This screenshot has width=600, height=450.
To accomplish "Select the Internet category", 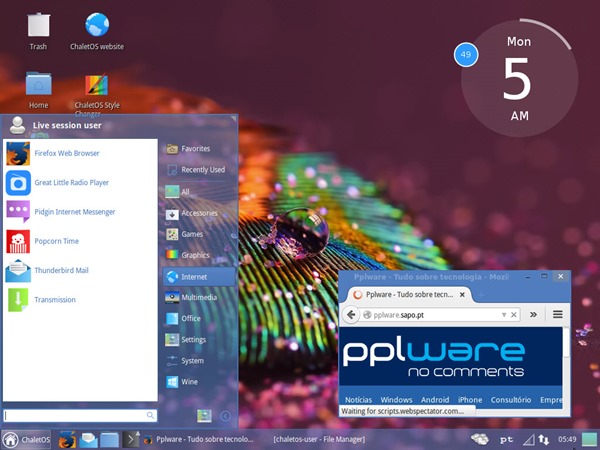I will pos(199,277).
